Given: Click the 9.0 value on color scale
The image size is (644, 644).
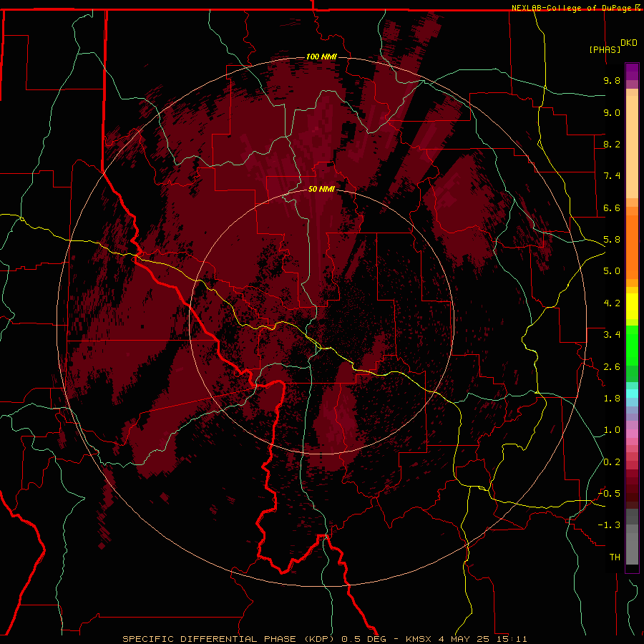Looking at the screenshot, I should click(x=612, y=112).
